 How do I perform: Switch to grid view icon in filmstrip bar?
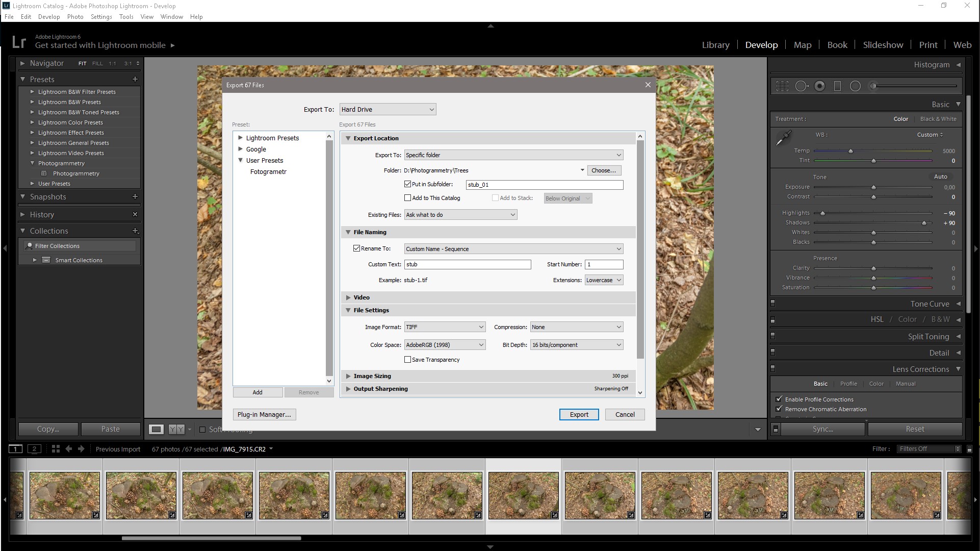(56, 449)
